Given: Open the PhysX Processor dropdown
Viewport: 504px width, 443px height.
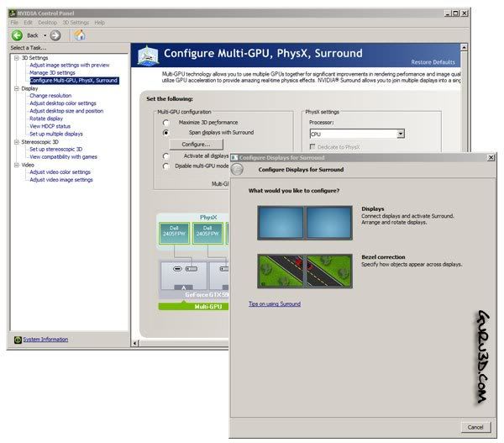Looking at the screenshot, I should coord(401,134).
